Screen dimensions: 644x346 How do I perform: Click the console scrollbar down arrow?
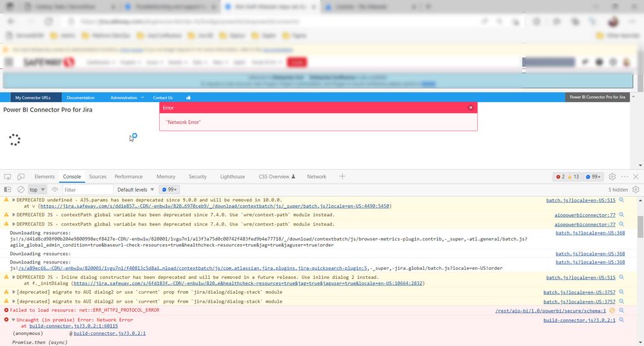tap(640, 342)
